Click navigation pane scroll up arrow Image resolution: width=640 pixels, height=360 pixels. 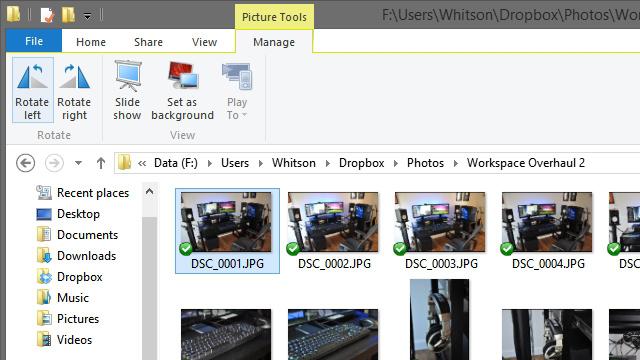pyautogui.click(x=149, y=191)
